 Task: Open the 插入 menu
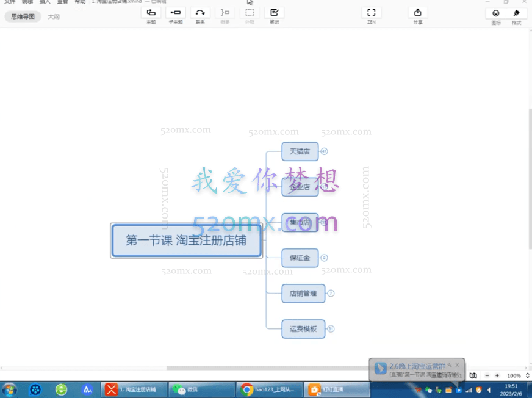(x=45, y=2)
